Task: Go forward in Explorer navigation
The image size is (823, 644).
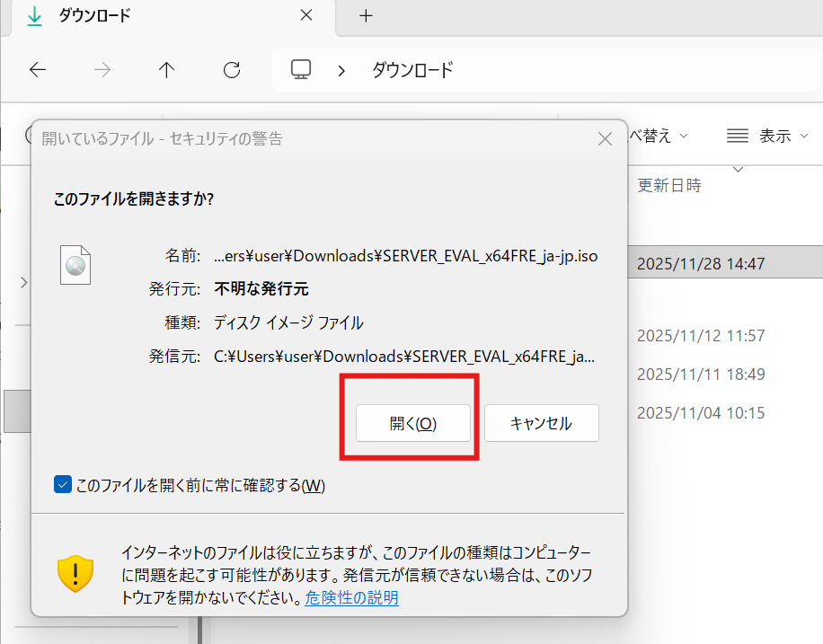Action: (102, 70)
